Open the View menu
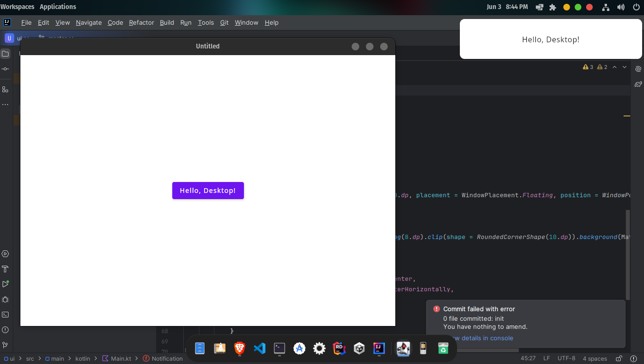 click(63, 22)
